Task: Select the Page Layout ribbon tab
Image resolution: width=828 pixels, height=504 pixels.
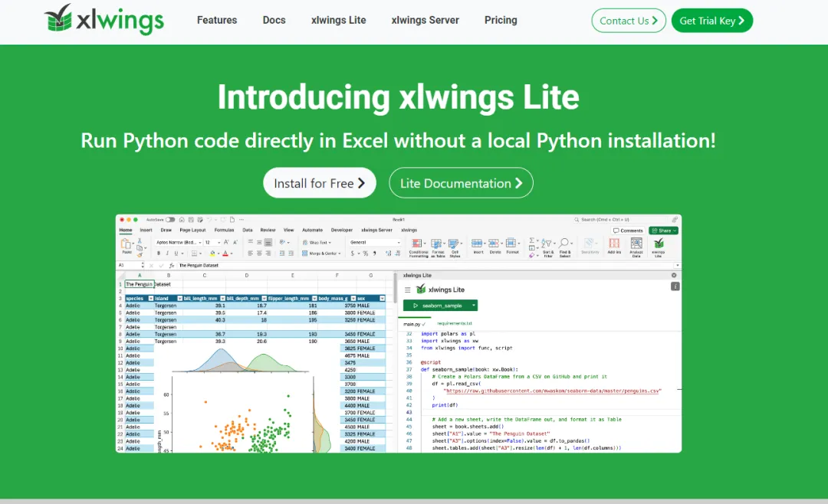Action: 192,230
